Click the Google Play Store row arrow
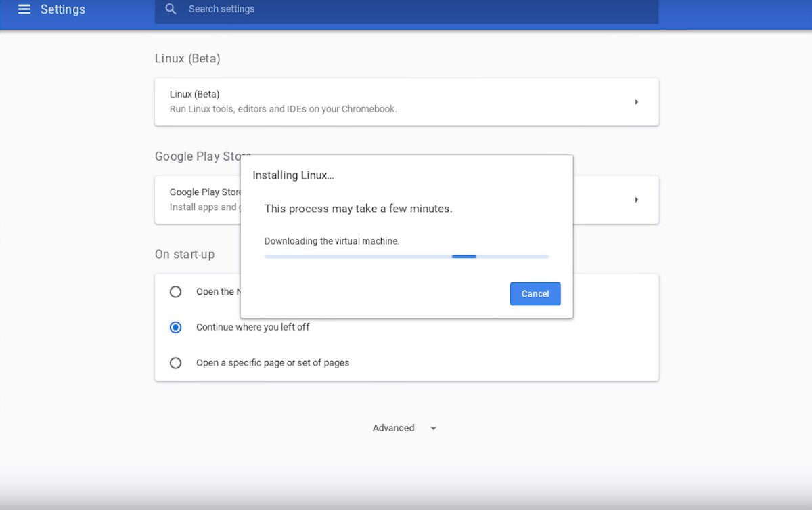The width and height of the screenshot is (812, 510). [x=636, y=199]
